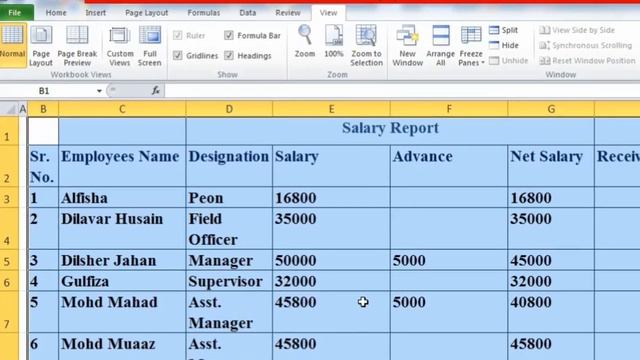Viewport: 640px width, 360px height.
Task: Select the salary cell with 50000
Action: [x=331, y=260]
